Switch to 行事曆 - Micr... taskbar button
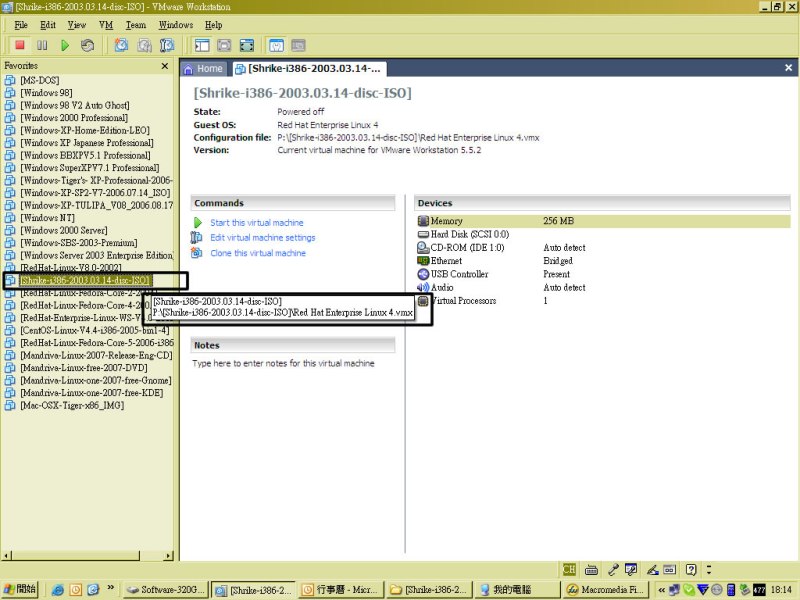Viewport: 800px width, 600px height. (342, 590)
